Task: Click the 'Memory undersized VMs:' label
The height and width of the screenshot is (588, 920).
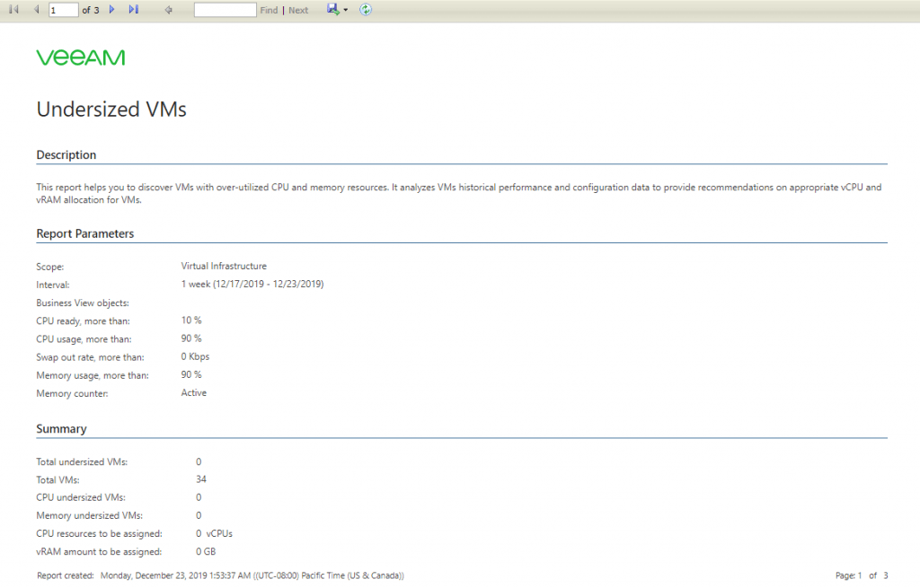Action: coord(90,516)
